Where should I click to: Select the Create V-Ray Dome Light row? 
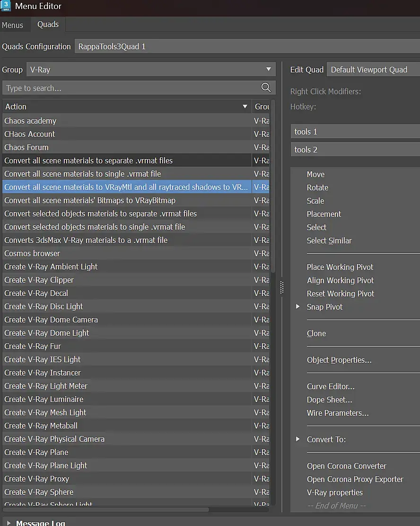point(136,333)
